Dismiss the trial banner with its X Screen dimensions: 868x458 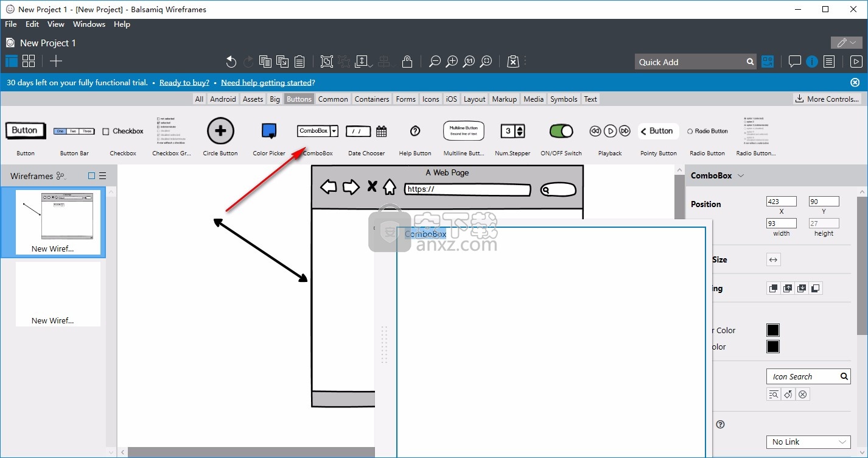point(855,82)
